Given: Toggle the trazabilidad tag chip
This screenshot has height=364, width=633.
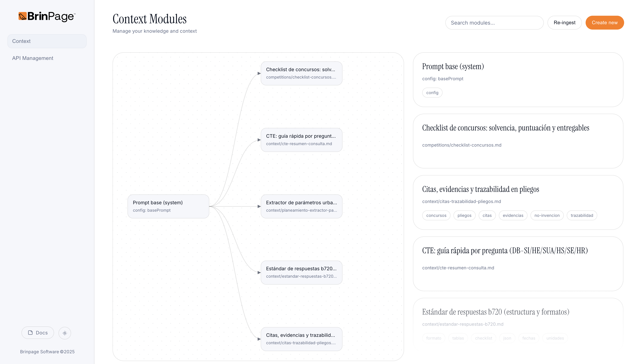Looking at the screenshot, I should [582, 215].
